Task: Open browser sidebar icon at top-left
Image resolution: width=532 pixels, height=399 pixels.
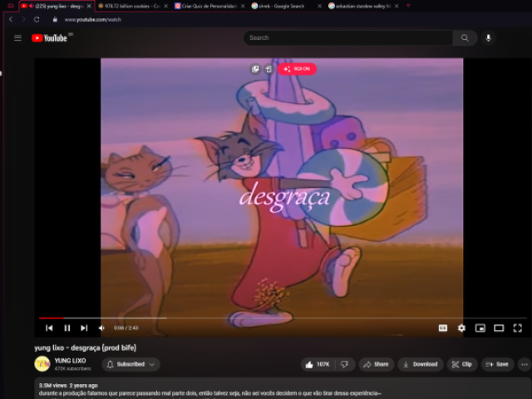Action: click(11, 6)
